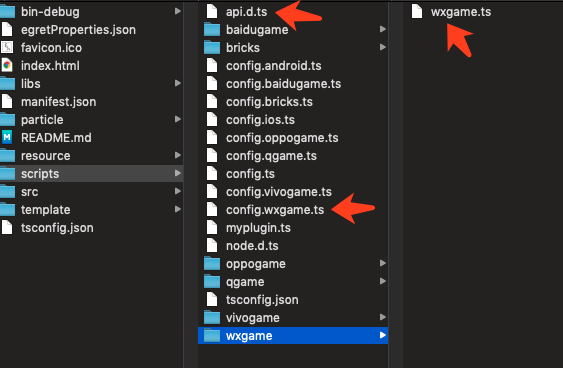Click the wxgame.ts document icon
The height and width of the screenshot is (368, 563).
point(417,11)
